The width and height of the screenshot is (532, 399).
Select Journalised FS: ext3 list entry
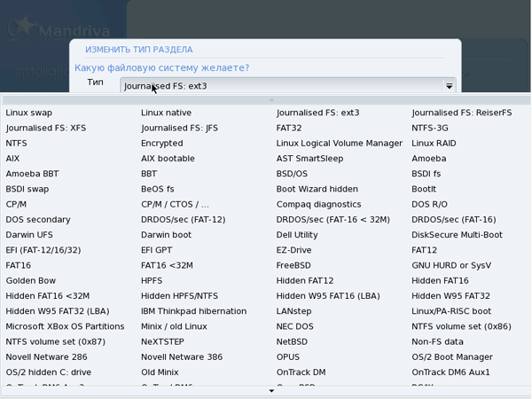click(x=317, y=113)
